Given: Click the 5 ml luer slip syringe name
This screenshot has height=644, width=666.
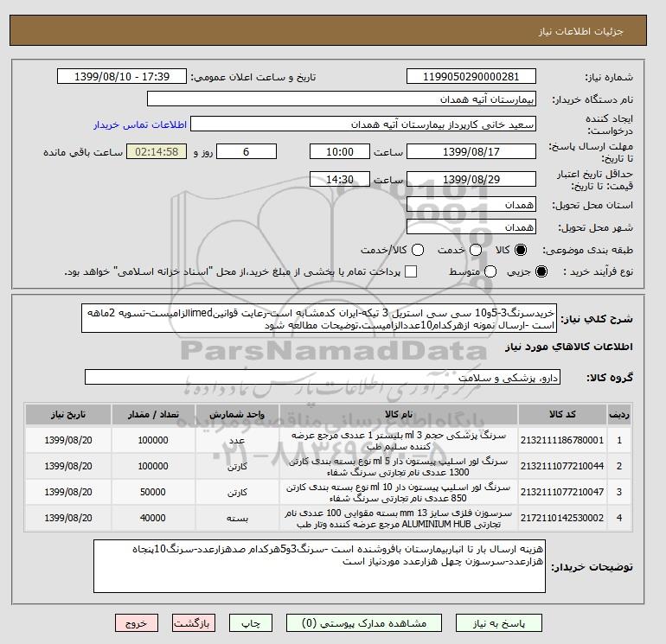Looking at the screenshot, I should (x=399, y=467).
